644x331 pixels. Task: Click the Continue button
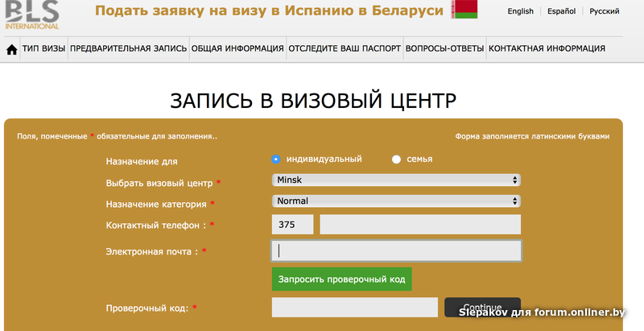[x=482, y=307]
